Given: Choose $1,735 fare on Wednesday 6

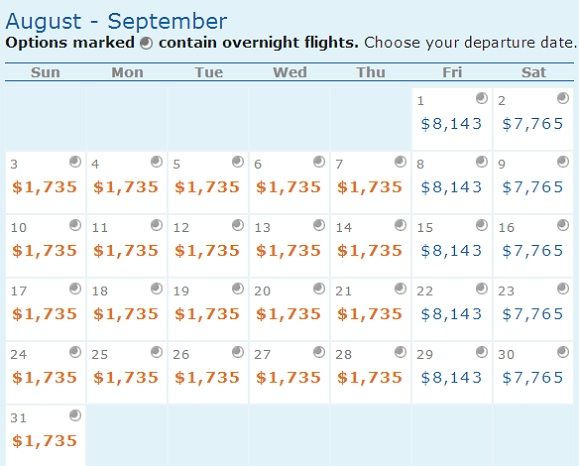Looking at the screenshot, I should (x=288, y=187).
